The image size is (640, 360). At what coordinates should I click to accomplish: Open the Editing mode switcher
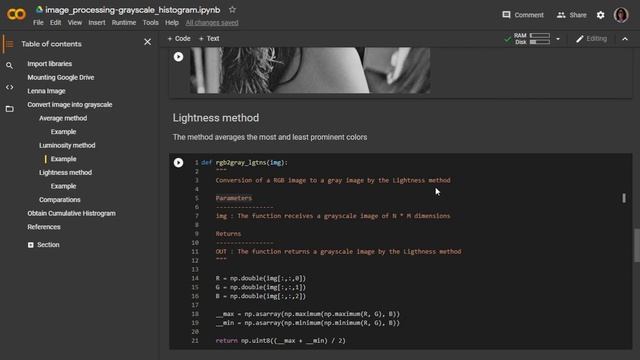[x=591, y=39]
